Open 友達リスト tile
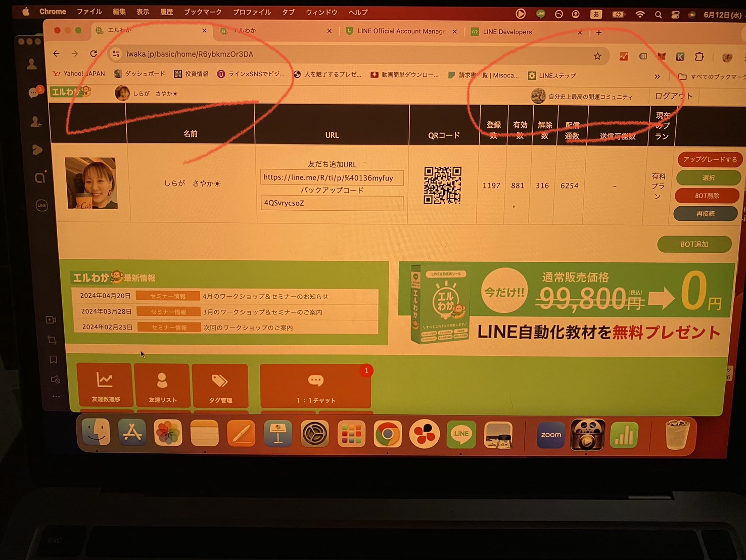Image resolution: width=746 pixels, height=560 pixels. (162, 385)
